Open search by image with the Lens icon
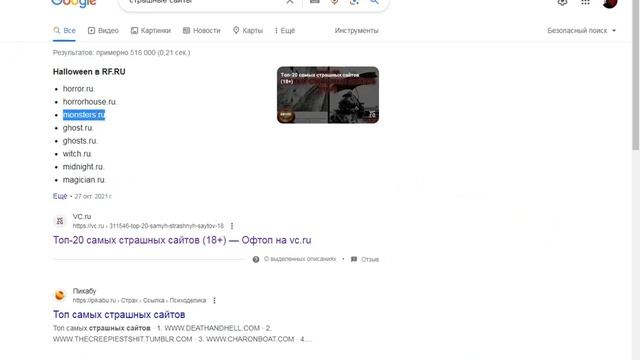Viewport: 640px width, 360px height. click(354, 2)
